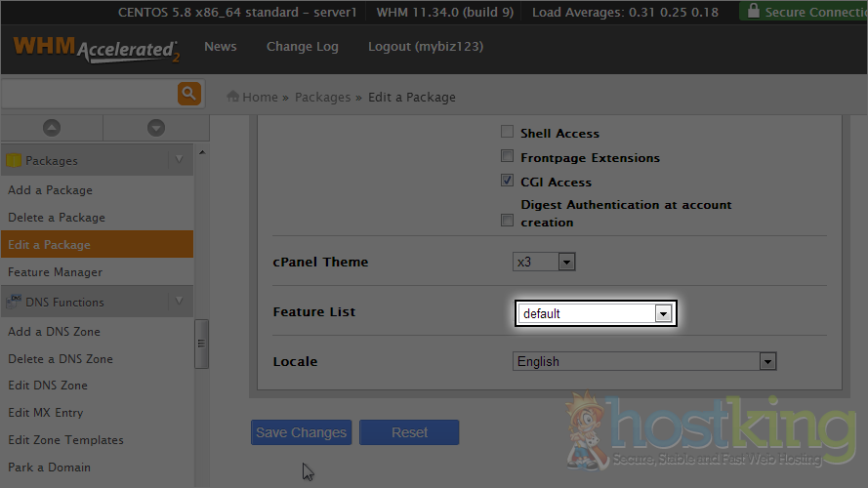Screen dimensions: 868x488
Task: Enable the Shell Access checkbox
Action: 507,133
